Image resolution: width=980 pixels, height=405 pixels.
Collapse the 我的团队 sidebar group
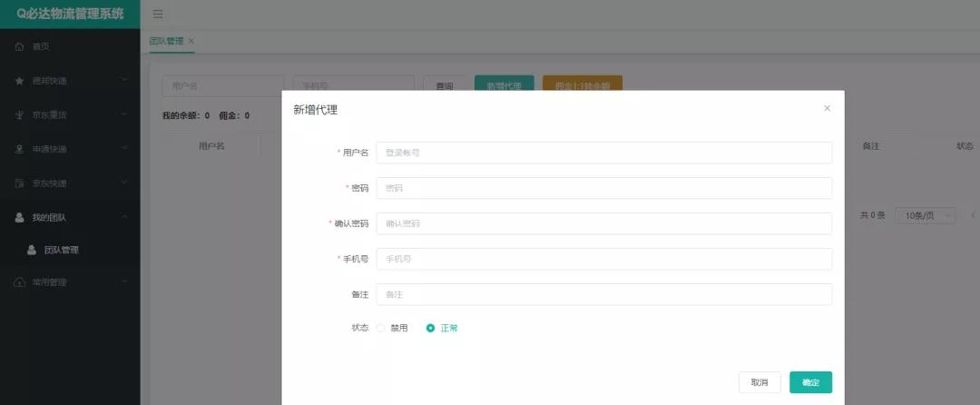pyautogui.click(x=124, y=218)
